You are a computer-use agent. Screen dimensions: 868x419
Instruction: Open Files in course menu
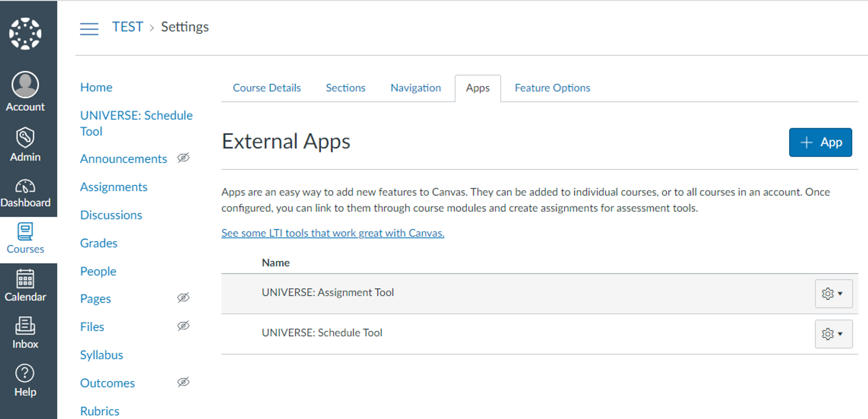pyautogui.click(x=92, y=327)
